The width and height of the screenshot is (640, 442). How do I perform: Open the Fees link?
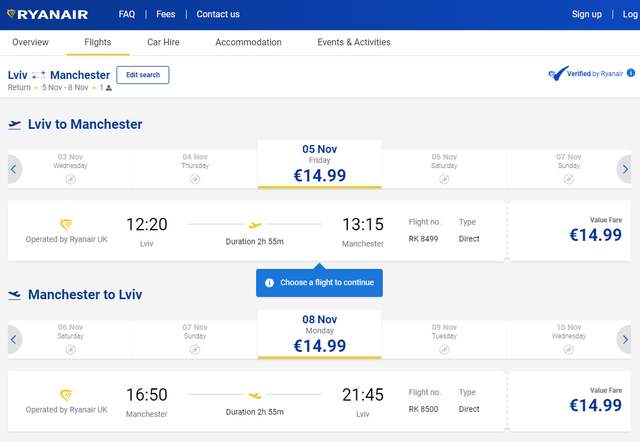click(x=165, y=14)
